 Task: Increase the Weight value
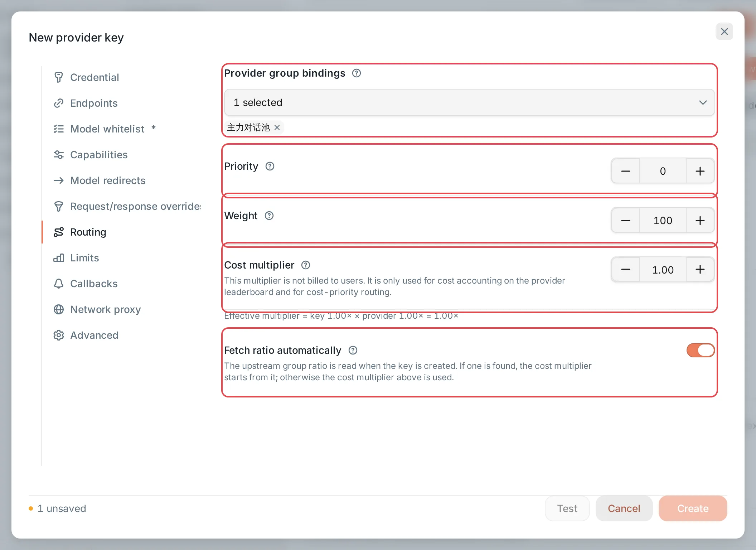pyautogui.click(x=700, y=221)
